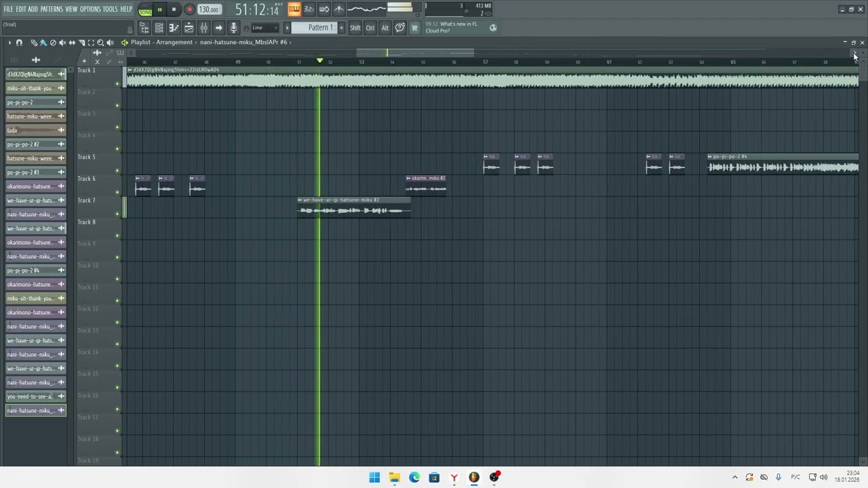Select the paint brush tool
This screenshot has width=868, height=488.
point(43,43)
